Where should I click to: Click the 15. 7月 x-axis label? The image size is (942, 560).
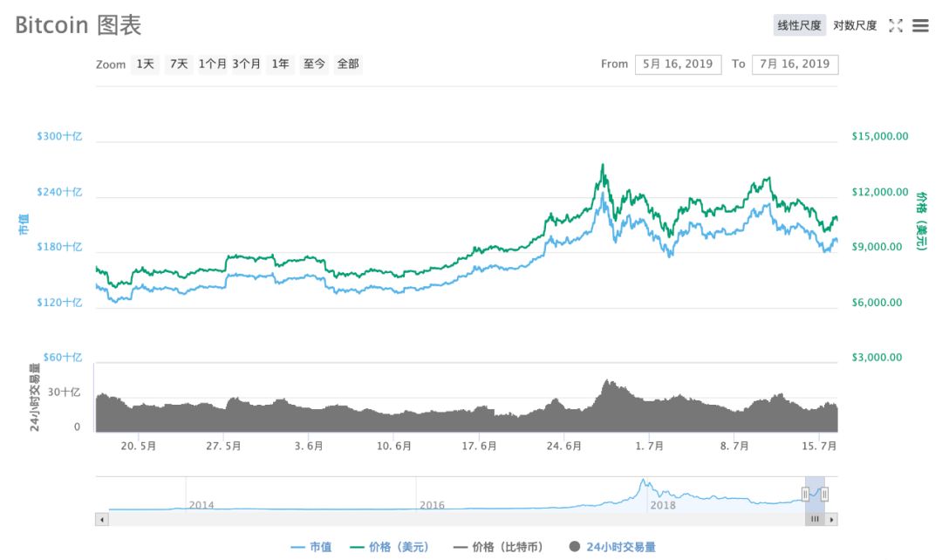819,446
